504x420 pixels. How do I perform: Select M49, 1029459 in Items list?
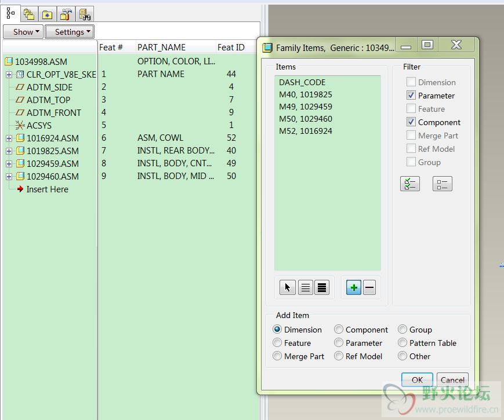pos(305,107)
